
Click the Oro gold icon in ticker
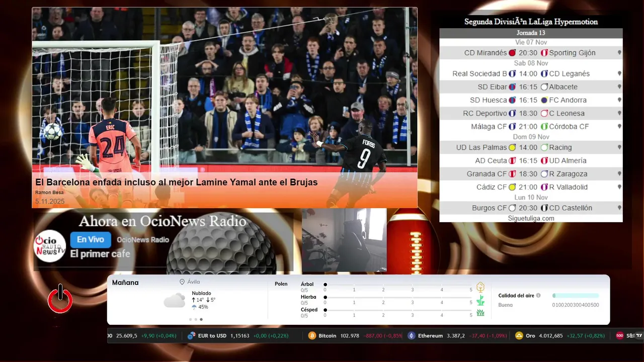519,335
